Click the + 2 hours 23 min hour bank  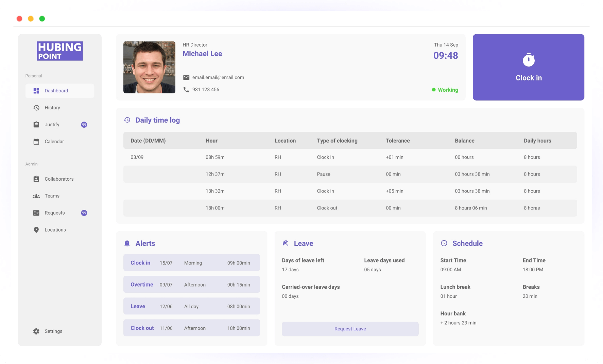pyautogui.click(x=458, y=323)
